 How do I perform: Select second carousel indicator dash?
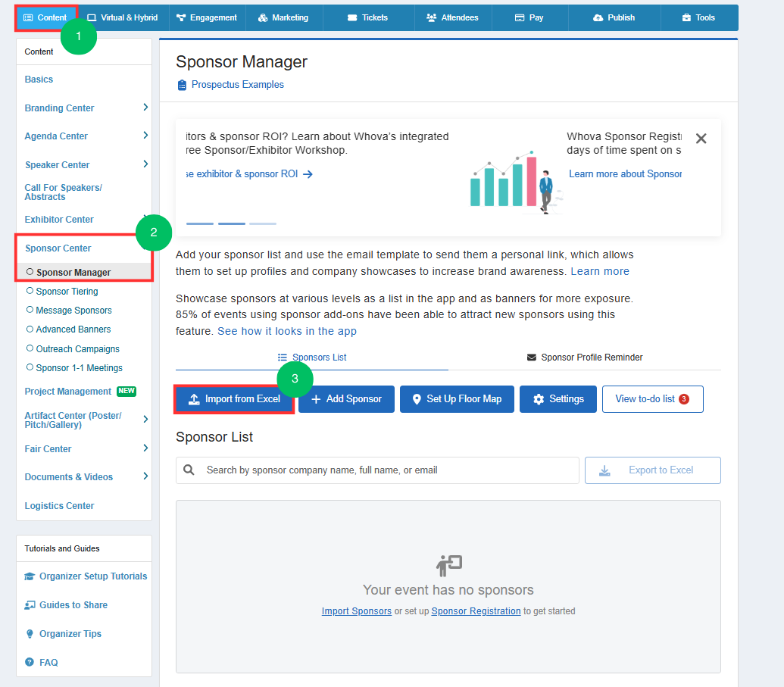[232, 223]
